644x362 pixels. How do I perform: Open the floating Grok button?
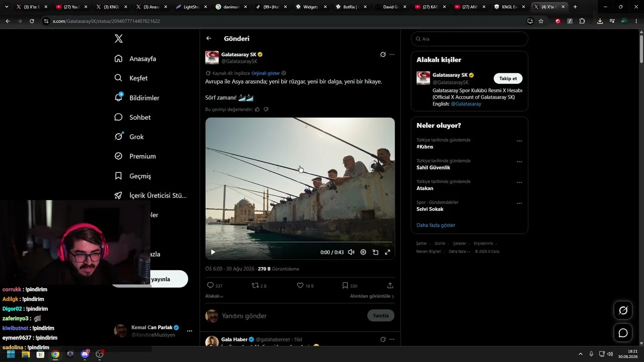(623, 311)
